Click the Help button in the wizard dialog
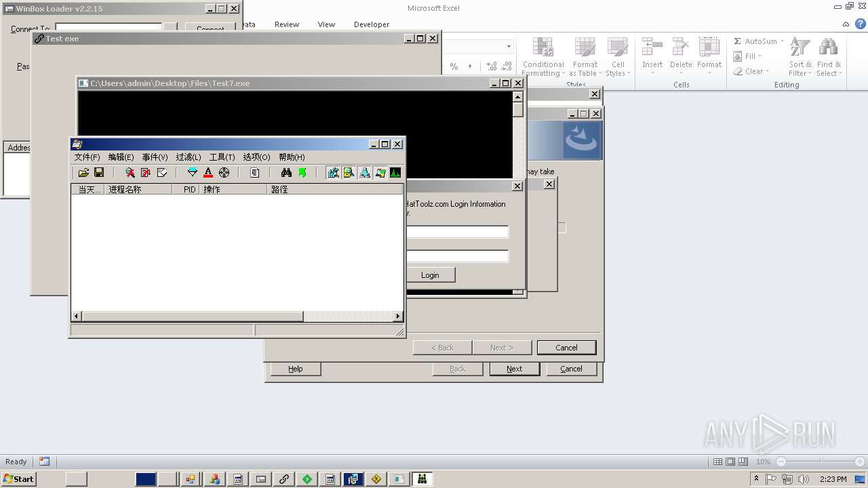 tap(296, 369)
